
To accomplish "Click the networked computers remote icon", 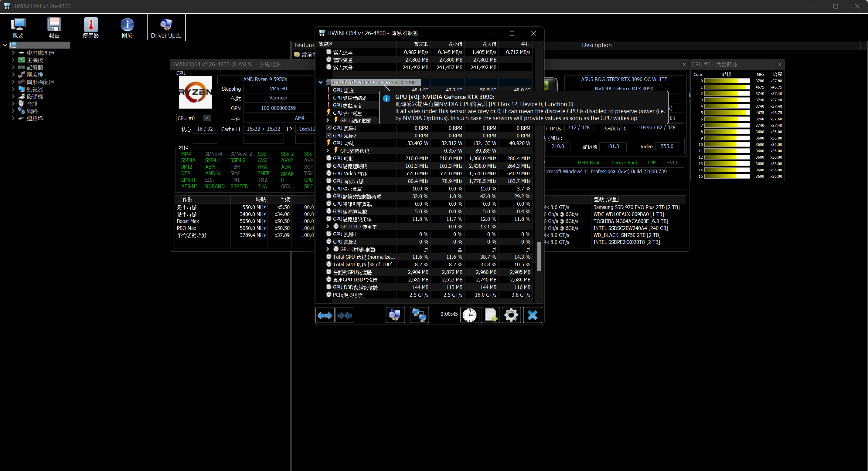I will pyautogui.click(x=419, y=315).
